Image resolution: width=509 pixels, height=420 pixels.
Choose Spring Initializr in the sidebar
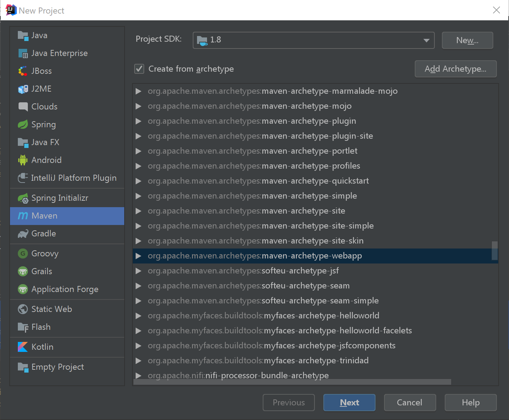67,198
